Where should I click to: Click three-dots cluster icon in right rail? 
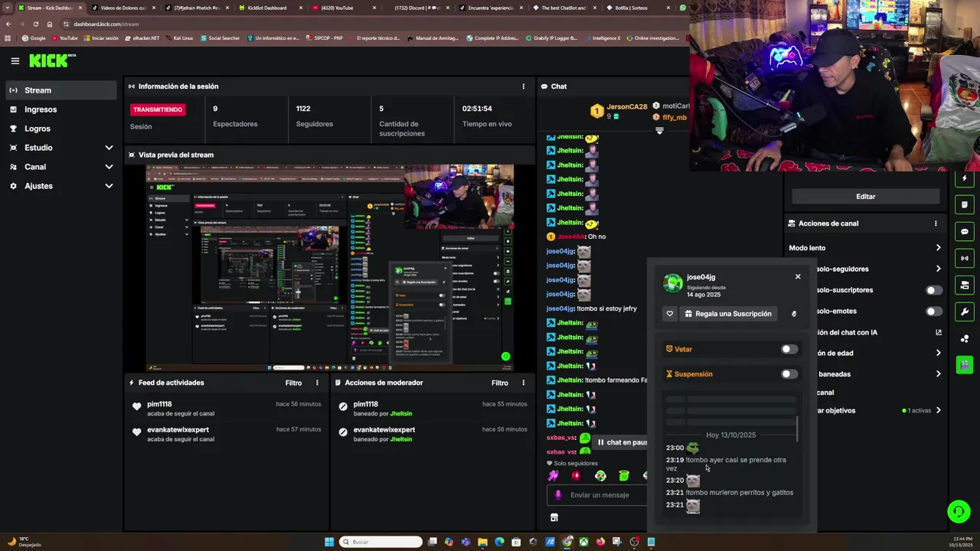click(965, 338)
